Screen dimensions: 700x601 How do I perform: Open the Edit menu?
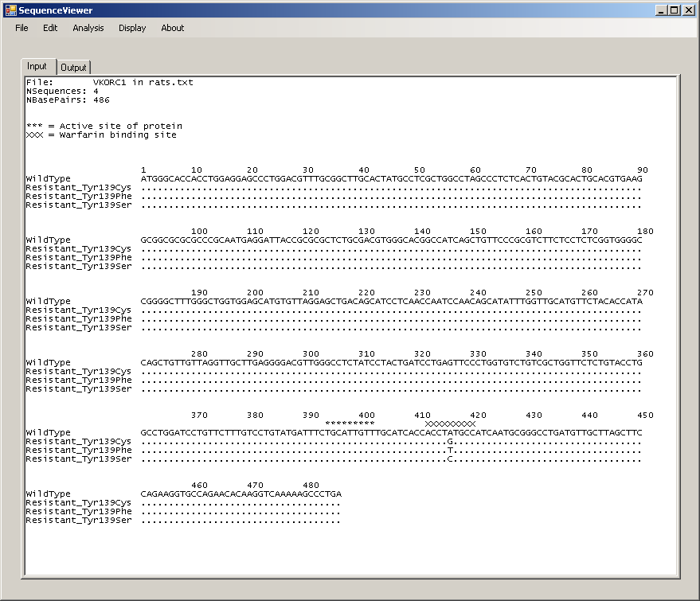[50, 28]
